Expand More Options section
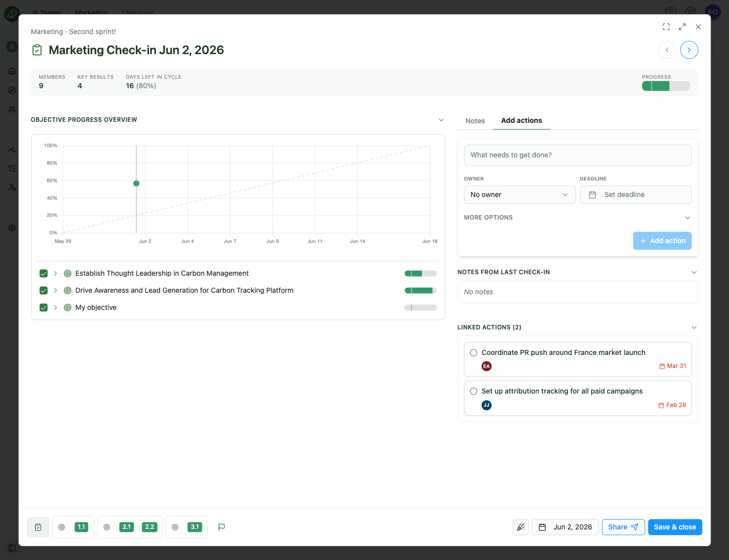Viewport: 729px width, 560px height. pos(577,218)
